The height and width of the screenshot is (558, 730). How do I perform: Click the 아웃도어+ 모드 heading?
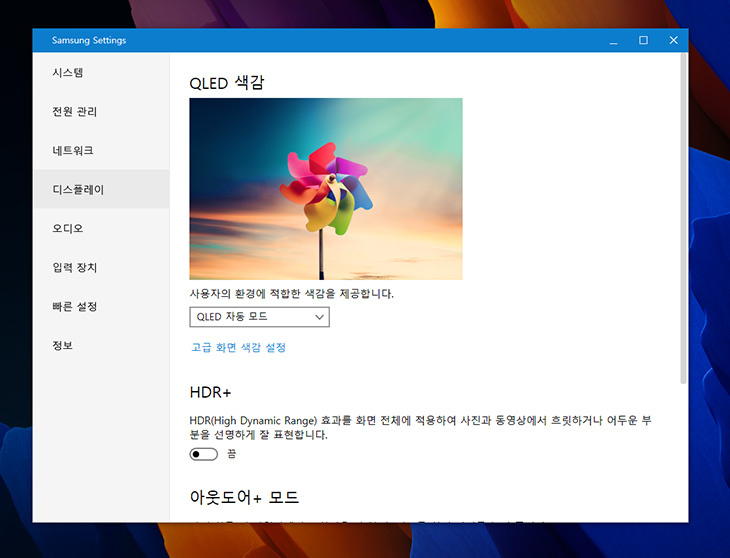pos(244,497)
